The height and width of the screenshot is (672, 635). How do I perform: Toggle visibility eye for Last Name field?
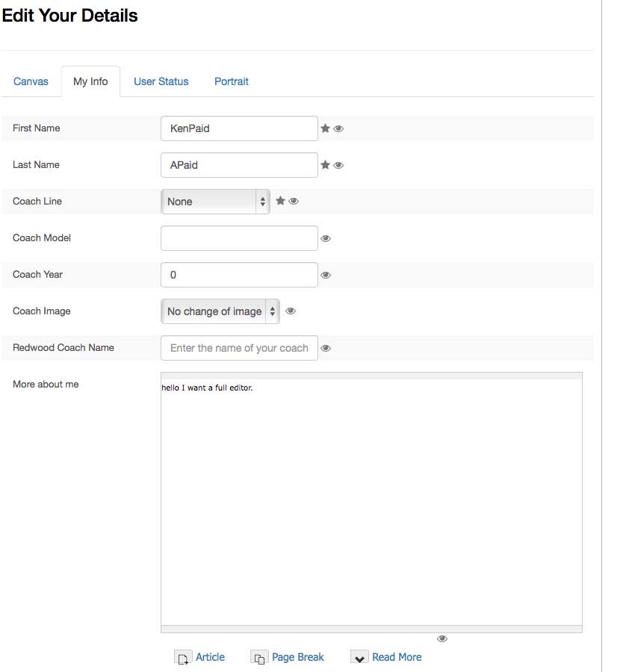338,165
